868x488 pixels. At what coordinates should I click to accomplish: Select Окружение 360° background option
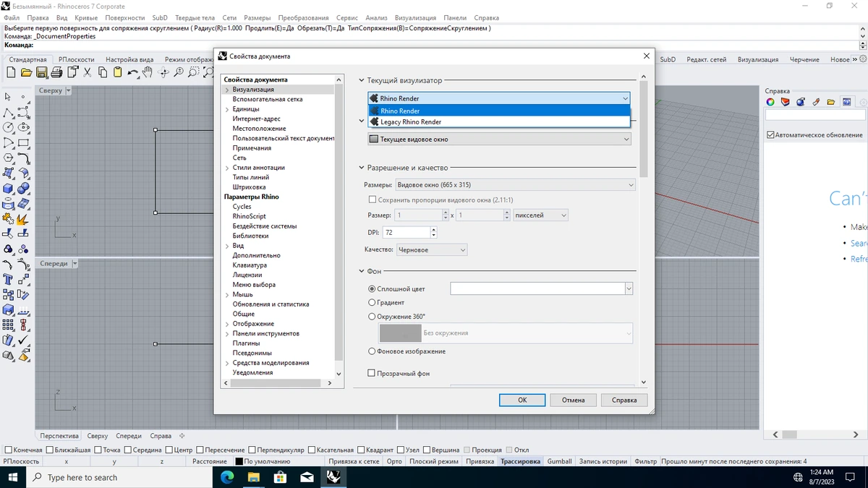tap(397, 317)
